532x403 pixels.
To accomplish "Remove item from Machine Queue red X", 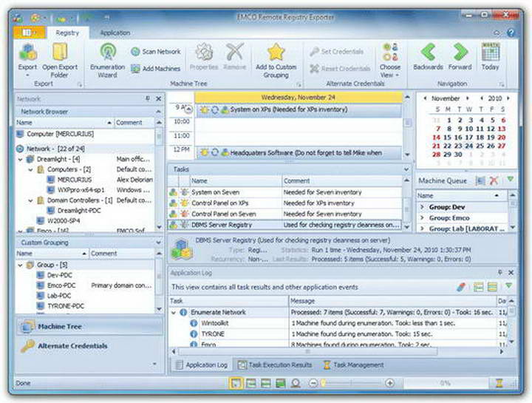I will click(x=494, y=180).
